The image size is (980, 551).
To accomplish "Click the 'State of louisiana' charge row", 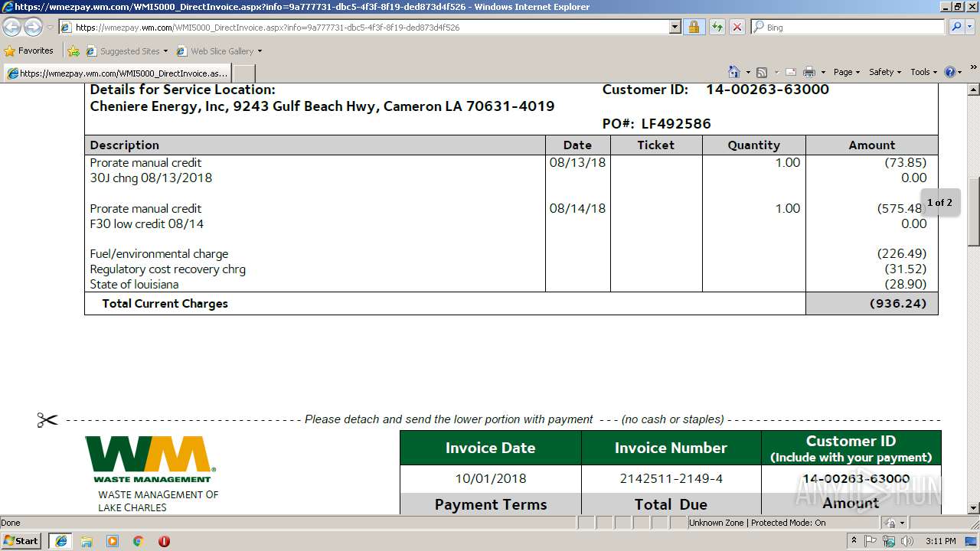I will click(134, 285).
